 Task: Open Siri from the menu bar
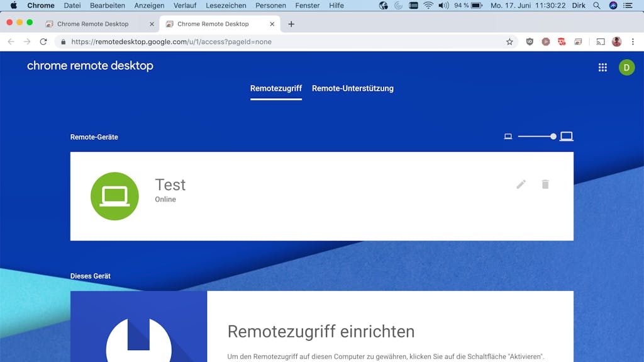coord(613,5)
